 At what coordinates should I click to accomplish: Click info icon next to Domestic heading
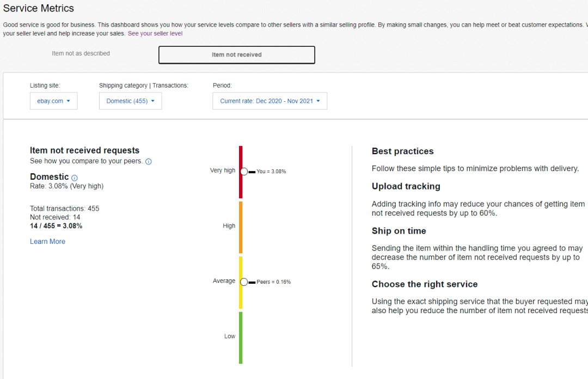pos(75,178)
